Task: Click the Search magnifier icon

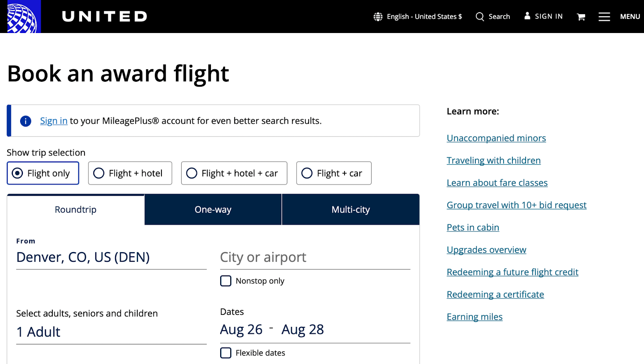Action: click(x=480, y=17)
